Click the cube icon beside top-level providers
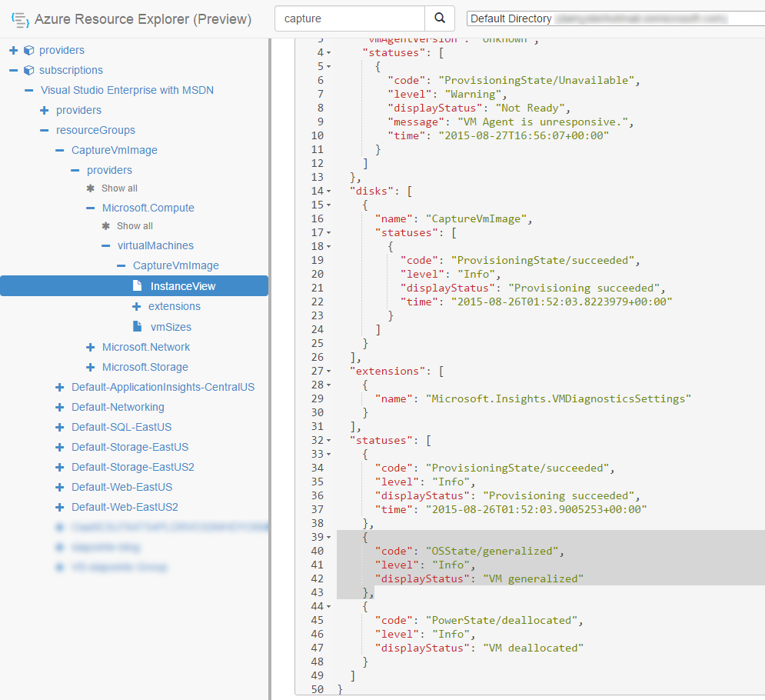This screenshot has height=700, width=765. point(29,50)
